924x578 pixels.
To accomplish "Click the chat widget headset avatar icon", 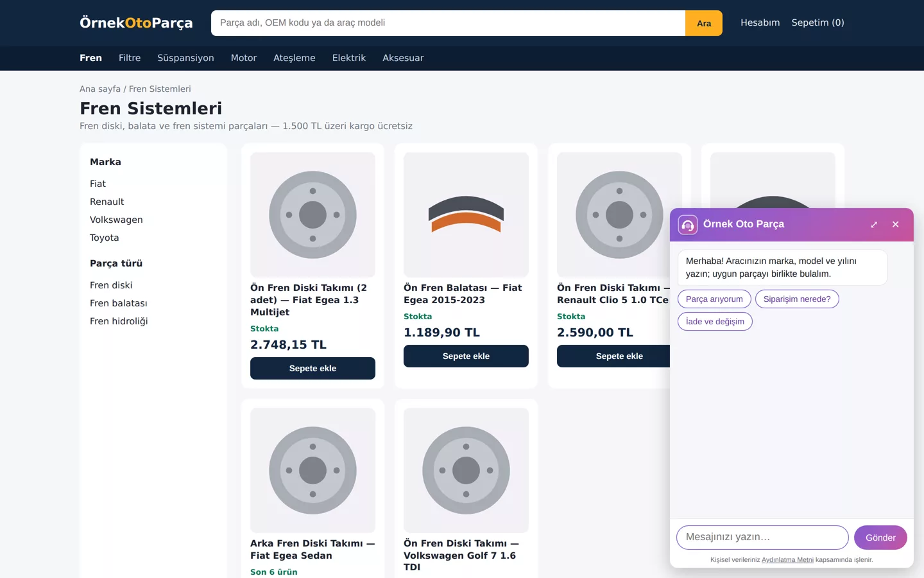I will [x=688, y=225].
